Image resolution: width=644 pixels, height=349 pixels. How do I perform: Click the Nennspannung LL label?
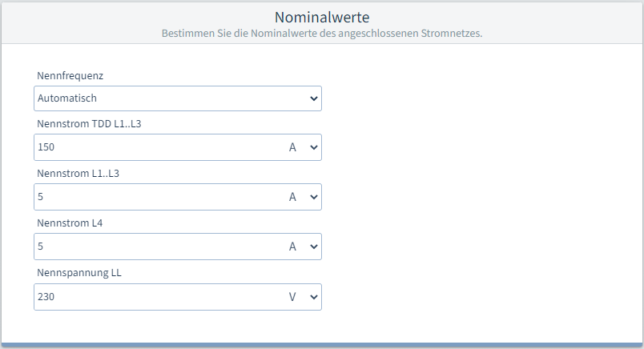coord(79,273)
